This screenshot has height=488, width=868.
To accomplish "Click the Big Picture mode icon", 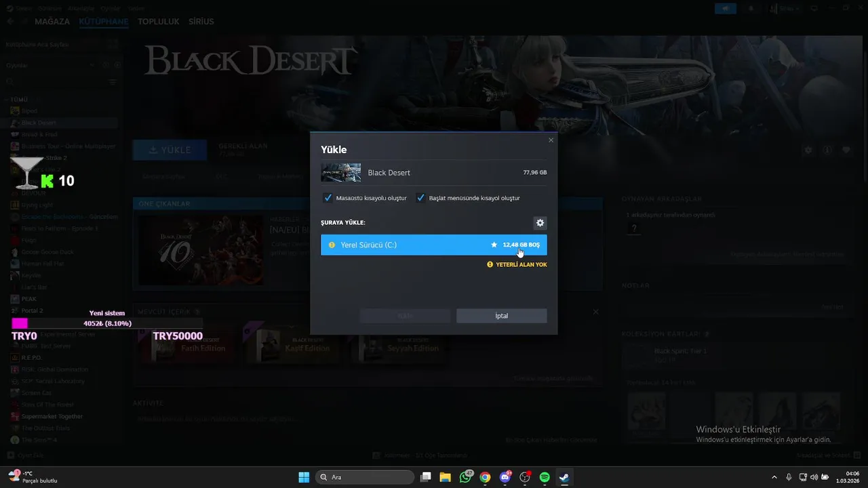I will tap(814, 9).
